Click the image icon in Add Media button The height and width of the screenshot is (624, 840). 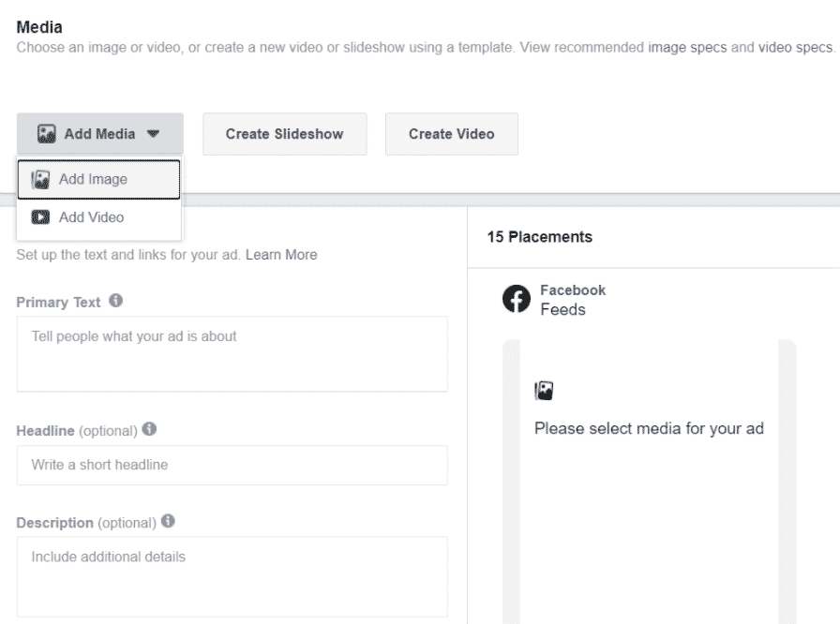coord(47,134)
